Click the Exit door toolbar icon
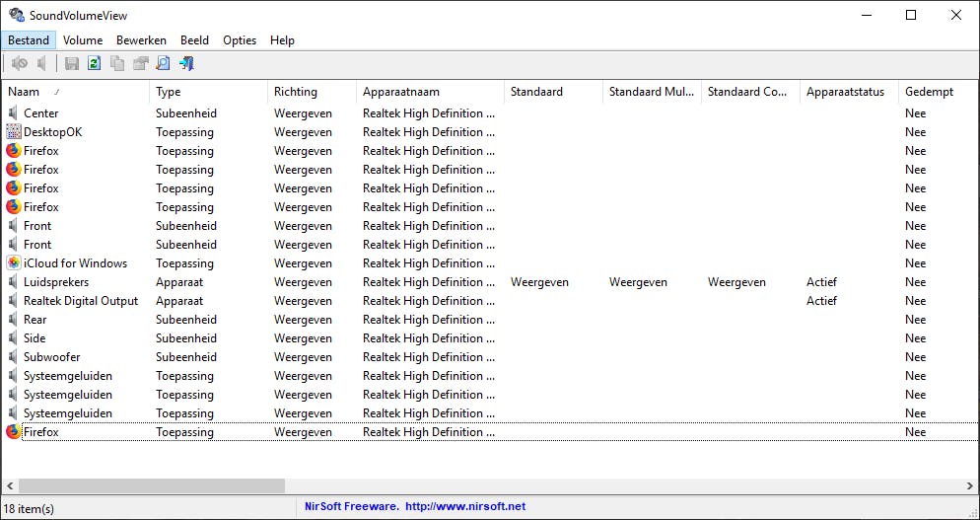This screenshot has width=980, height=520. (x=186, y=63)
